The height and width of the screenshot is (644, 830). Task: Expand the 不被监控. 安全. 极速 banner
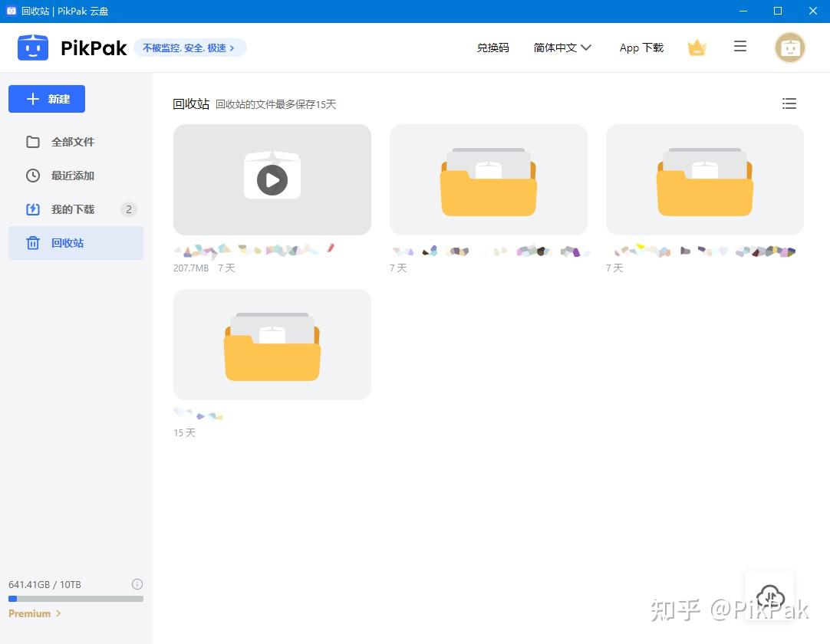[190, 47]
